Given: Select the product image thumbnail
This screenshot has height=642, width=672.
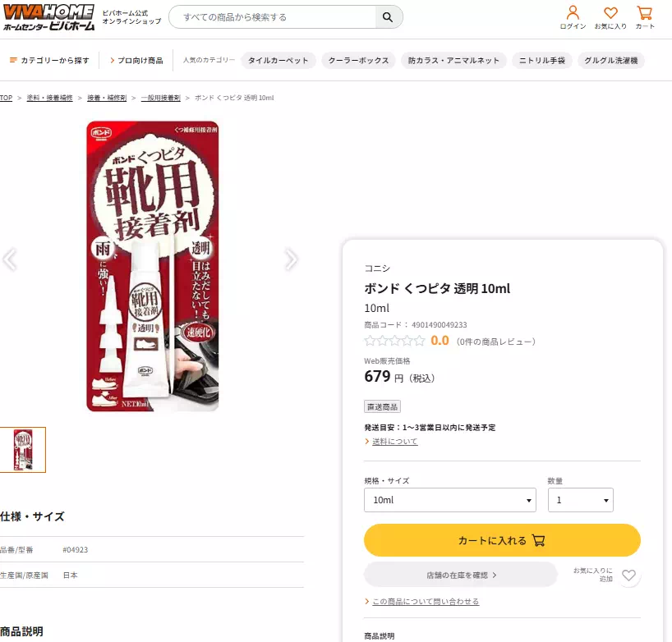Looking at the screenshot, I should pyautogui.click(x=23, y=450).
